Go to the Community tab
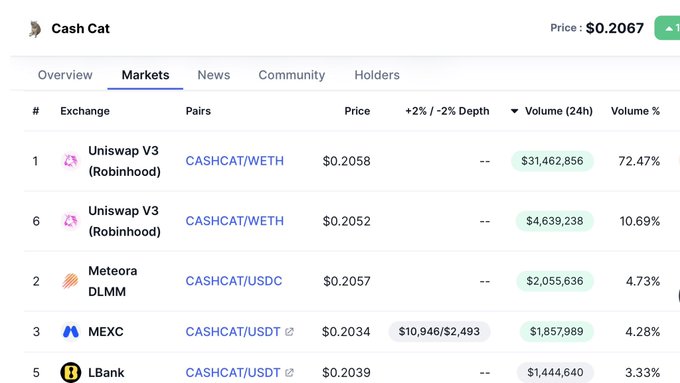This screenshot has height=383, width=680. (292, 75)
